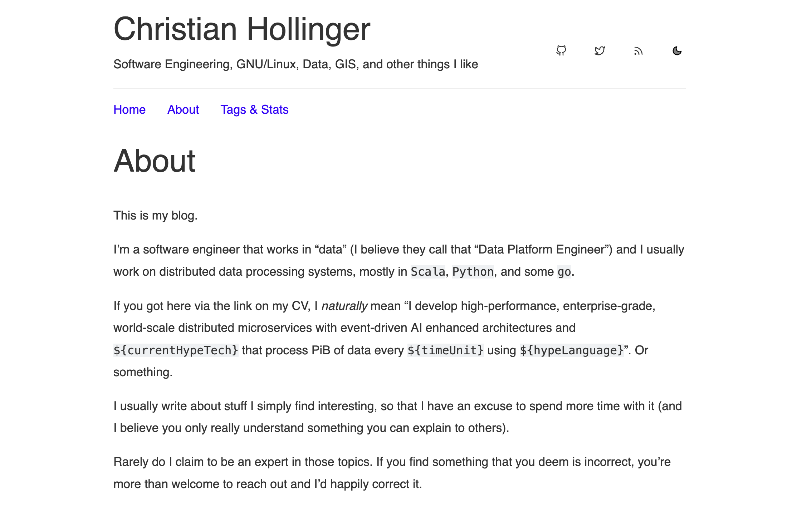Image resolution: width=812 pixels, height=507 pixels.
Task: Go to the Home page link
Action: (129, 109)
